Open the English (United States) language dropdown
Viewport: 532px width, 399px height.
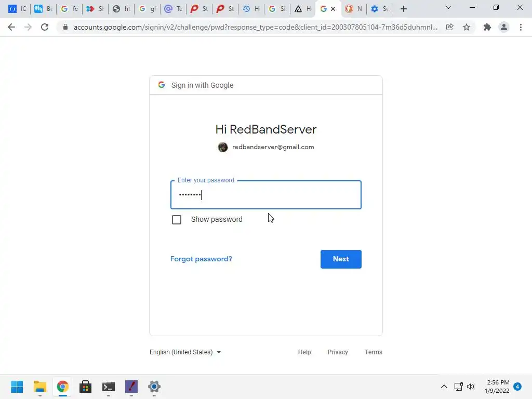point(185,352)
